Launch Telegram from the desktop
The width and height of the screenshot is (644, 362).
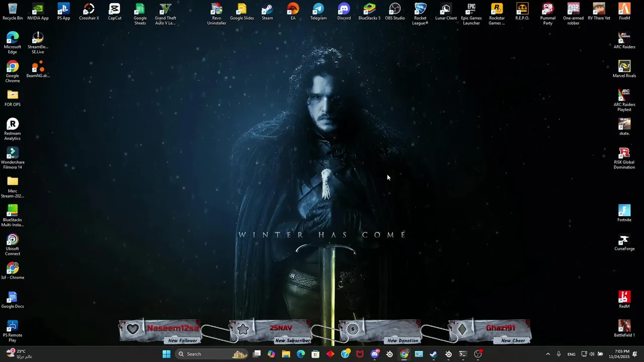pos(318,12)
